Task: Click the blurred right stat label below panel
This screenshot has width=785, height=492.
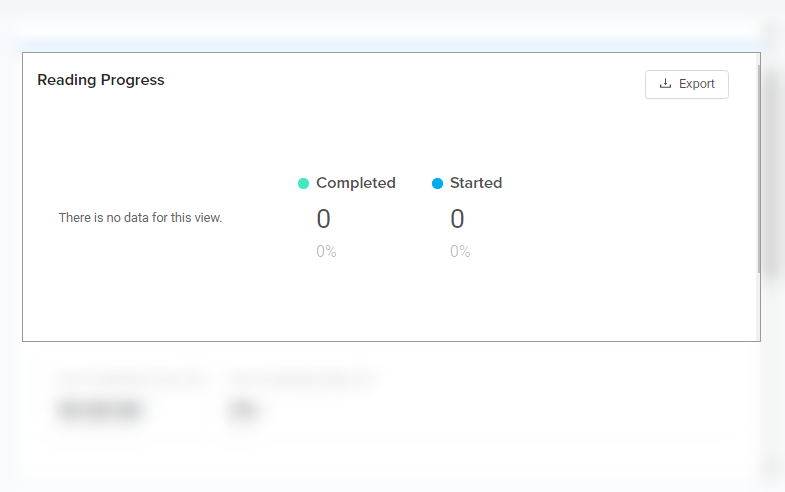Action: 300,379
